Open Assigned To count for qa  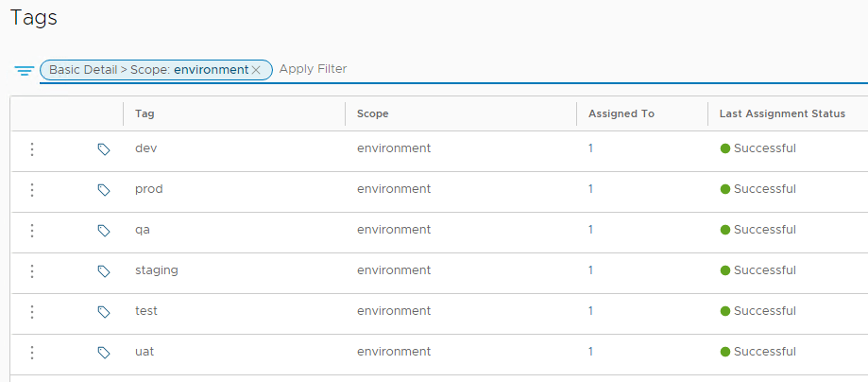point(591,230)
